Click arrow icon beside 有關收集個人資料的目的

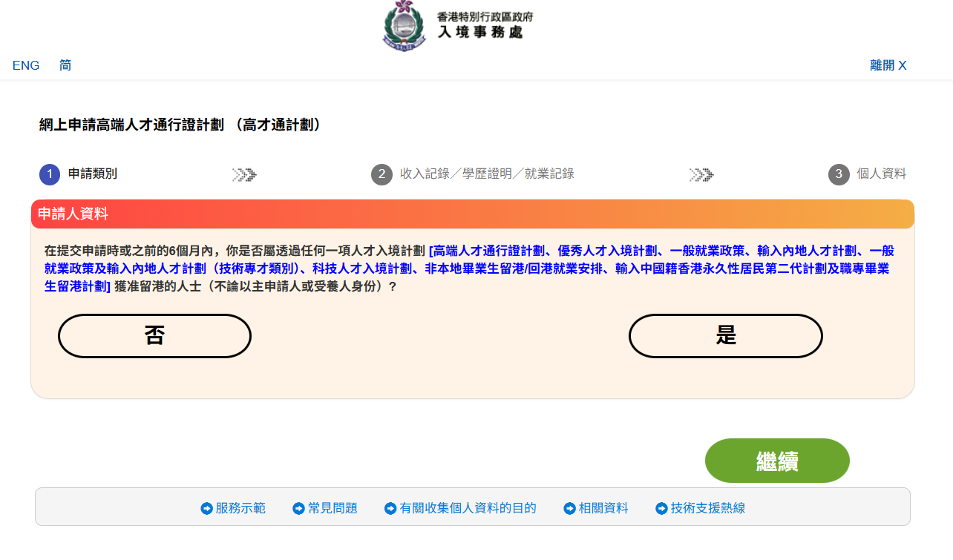coord(390,508)
